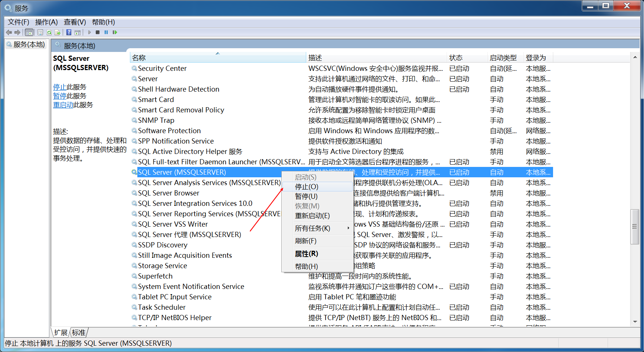644x352 pixels.
Task: Select 服务(本地) in the console tree
Action: (x=29, y=45)
